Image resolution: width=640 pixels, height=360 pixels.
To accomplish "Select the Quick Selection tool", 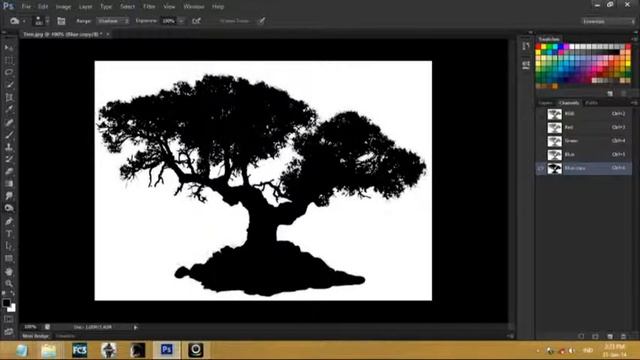I will (x=9, y=85).
